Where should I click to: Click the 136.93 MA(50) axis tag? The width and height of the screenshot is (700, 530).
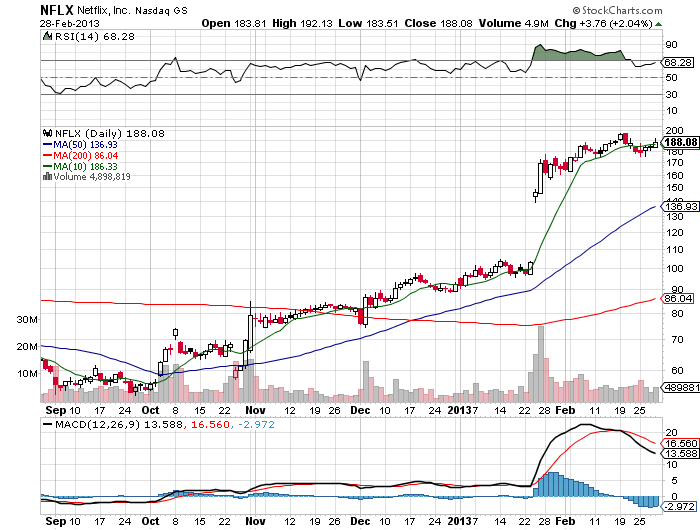pyautogui.click(x=680, y=206)
